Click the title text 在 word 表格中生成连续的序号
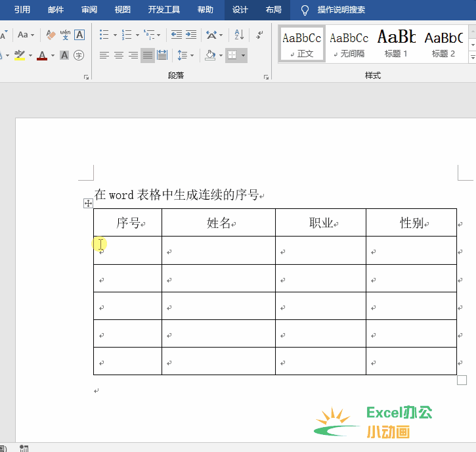476x452 pixels. (x=177, y=194)
